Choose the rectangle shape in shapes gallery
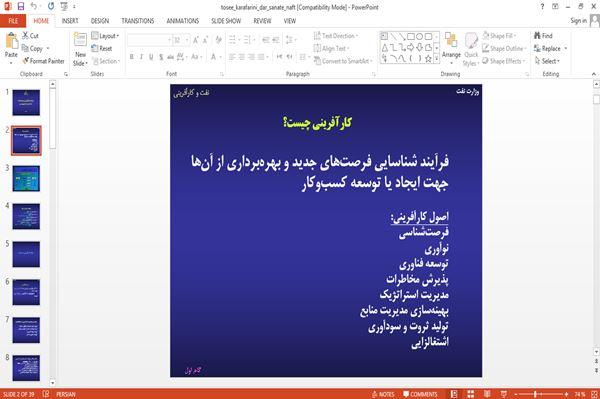The height and width of the screenshot is (399, 600). [411, 37]
